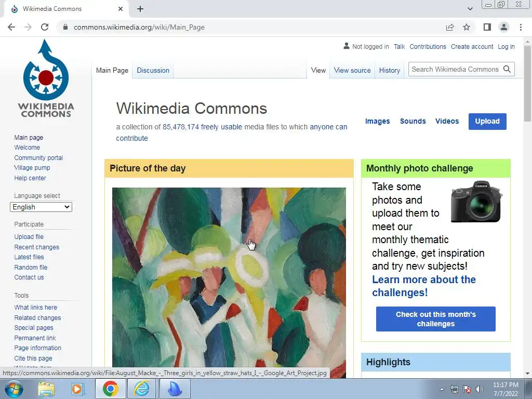The width and height of the screenshot is (532, 399).
Task: Open the Sounds link
Action: (413, 121)
